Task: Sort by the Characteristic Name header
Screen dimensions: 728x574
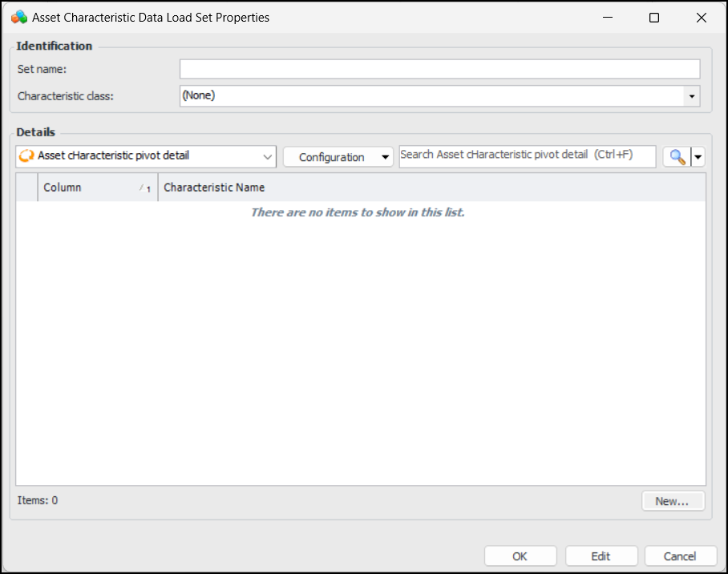Action: click(x=432, y=187)
